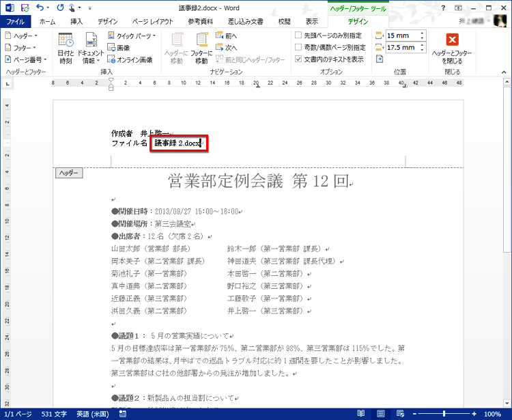This screenshot has height=420, width=512.
Task: Click the tab selector at ruler corner
Action: tap(8, 84)
